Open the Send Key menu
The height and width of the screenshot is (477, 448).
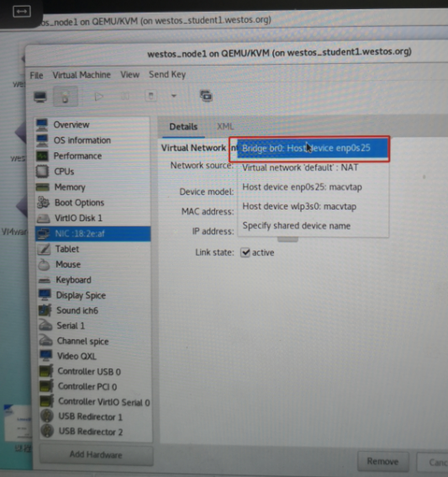[167, 75]
